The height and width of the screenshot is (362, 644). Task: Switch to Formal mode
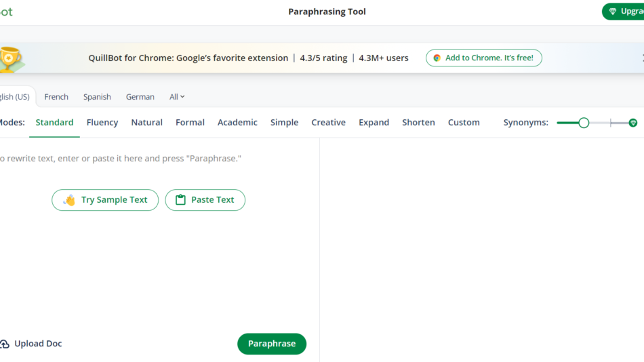pos(190,123)
